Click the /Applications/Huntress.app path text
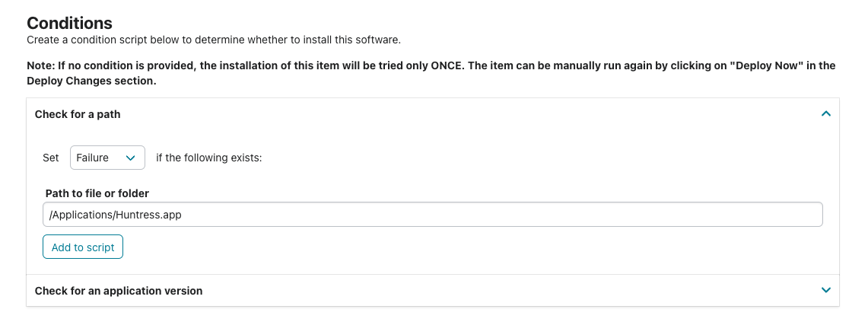The image size is (868, 322). point(115,215)
